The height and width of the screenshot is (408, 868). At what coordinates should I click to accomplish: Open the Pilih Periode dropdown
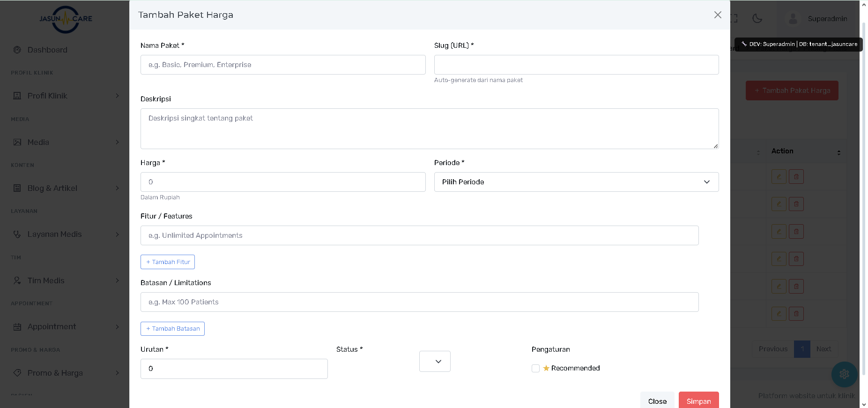pos(576,182)
